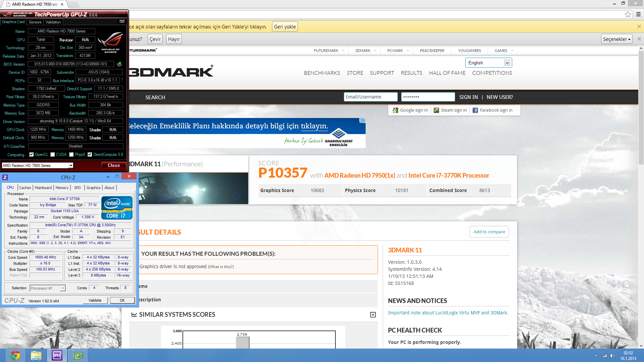Click the bus interface help question mark in GPU-Z
Screen dimensions: 644x362
(121, 80)
